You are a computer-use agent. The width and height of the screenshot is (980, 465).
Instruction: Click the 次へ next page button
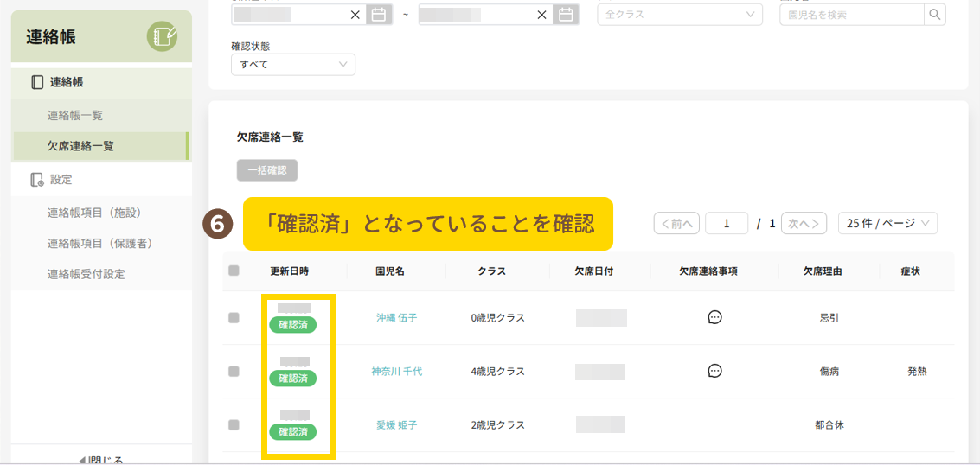804,223
